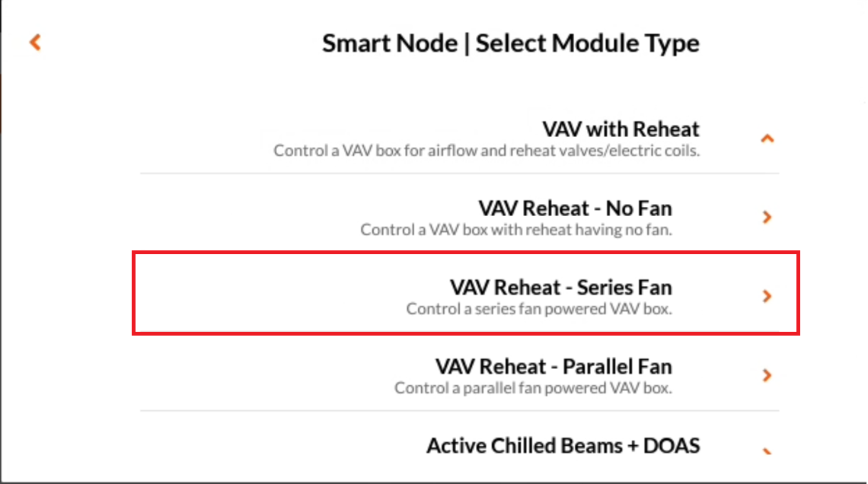Click empty area left of Series Fan row
The height and width of the screenshot is (484, 868).
tap(266, 293)
